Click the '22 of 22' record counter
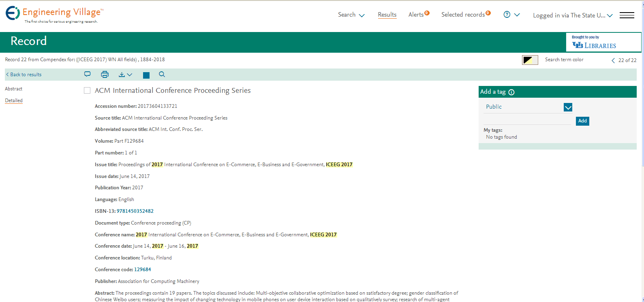This screenshot has width=644, height=302. [x=627, y=60]
